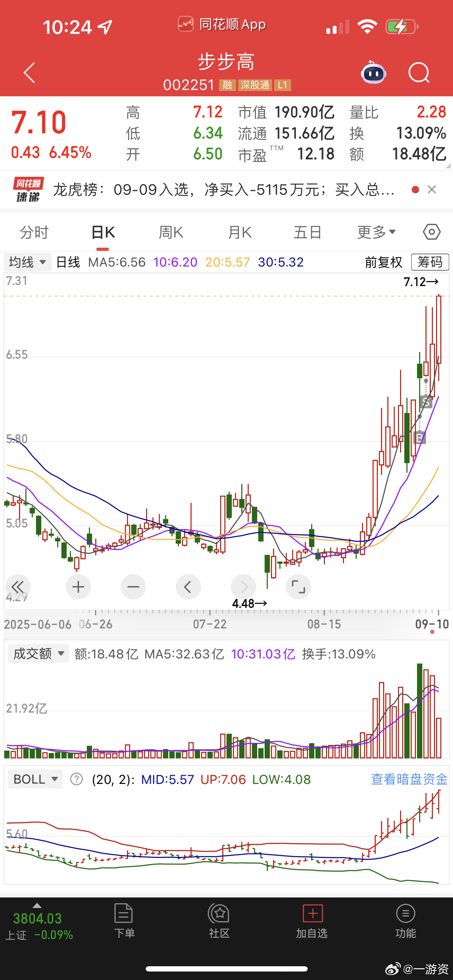Tap the 3804.03 index value
The height and width of the screenshot is (980, 453).
(37, 918)
